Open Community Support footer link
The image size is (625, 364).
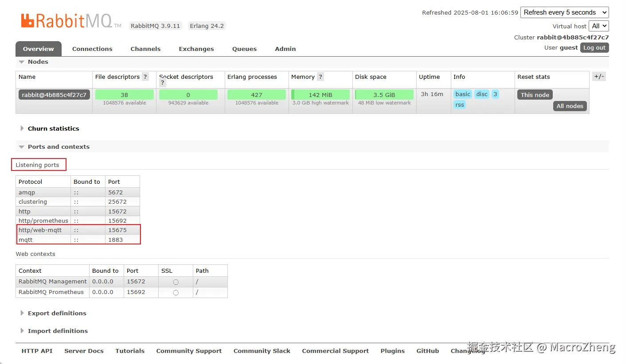click(x=189, y=351)
